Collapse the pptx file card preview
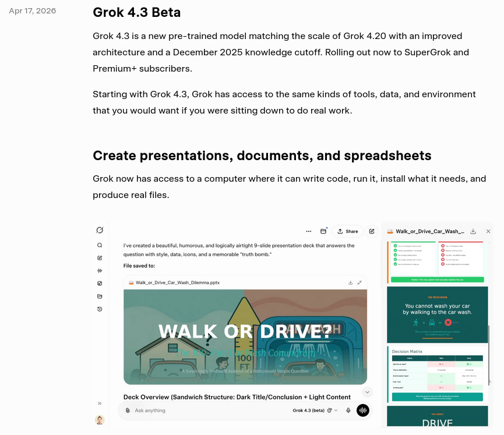504x435 pixels. coord(360,282)
